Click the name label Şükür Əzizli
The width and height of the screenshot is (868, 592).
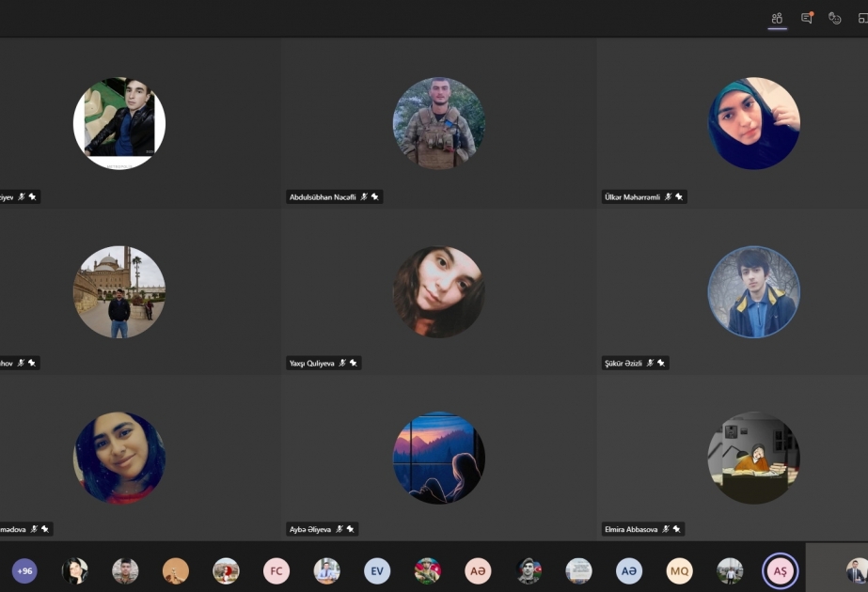(623, 363)
